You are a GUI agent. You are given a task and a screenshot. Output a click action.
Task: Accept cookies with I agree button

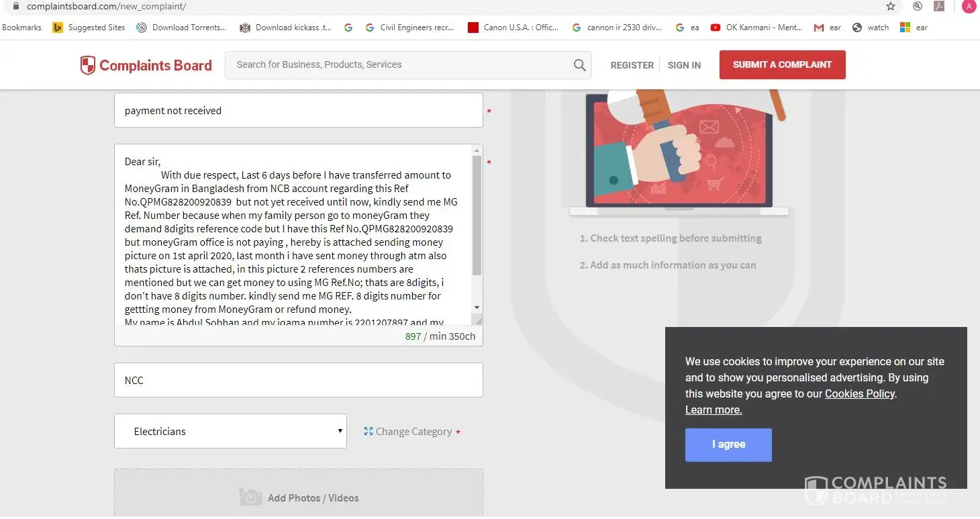click(x=728, y=444)
